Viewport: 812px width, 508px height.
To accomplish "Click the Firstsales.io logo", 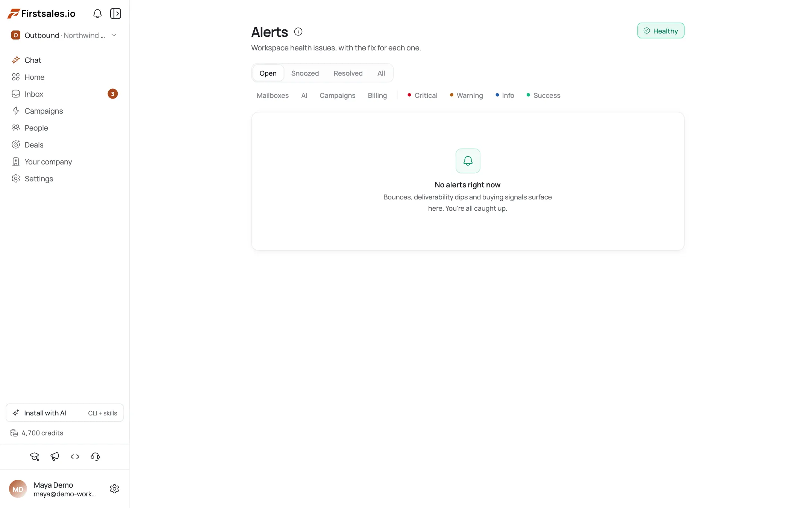I will (x=42, y=14).
